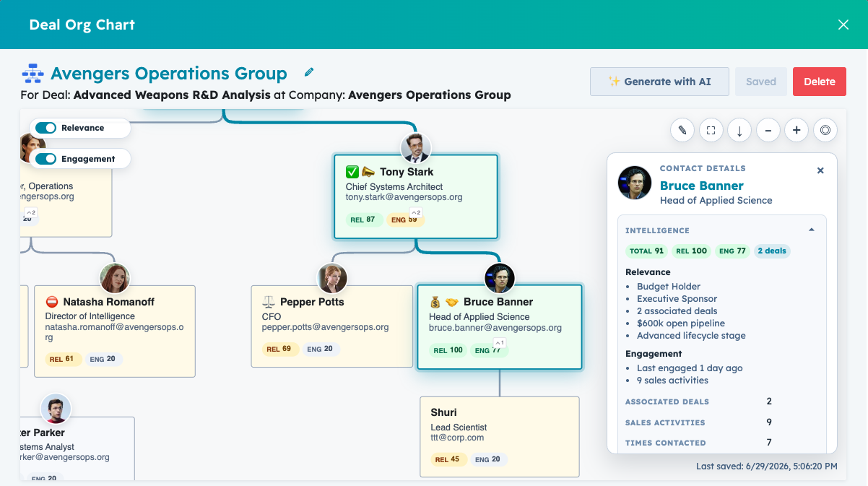Click Natasha Romanoff's avatar photo

[x=115, y=278]
